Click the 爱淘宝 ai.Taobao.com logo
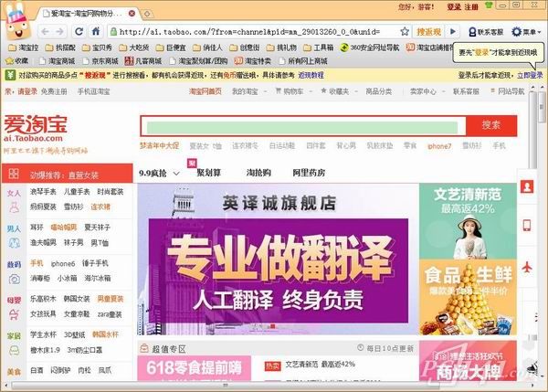This screenshot has width=548, height=392. tap(36, 129)
